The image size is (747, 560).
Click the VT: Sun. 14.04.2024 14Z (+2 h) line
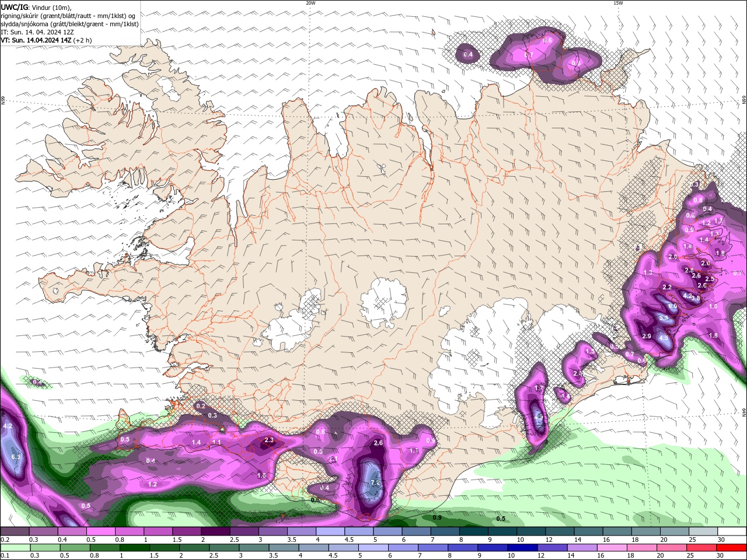pyautogui.click(x=46, y=40)
